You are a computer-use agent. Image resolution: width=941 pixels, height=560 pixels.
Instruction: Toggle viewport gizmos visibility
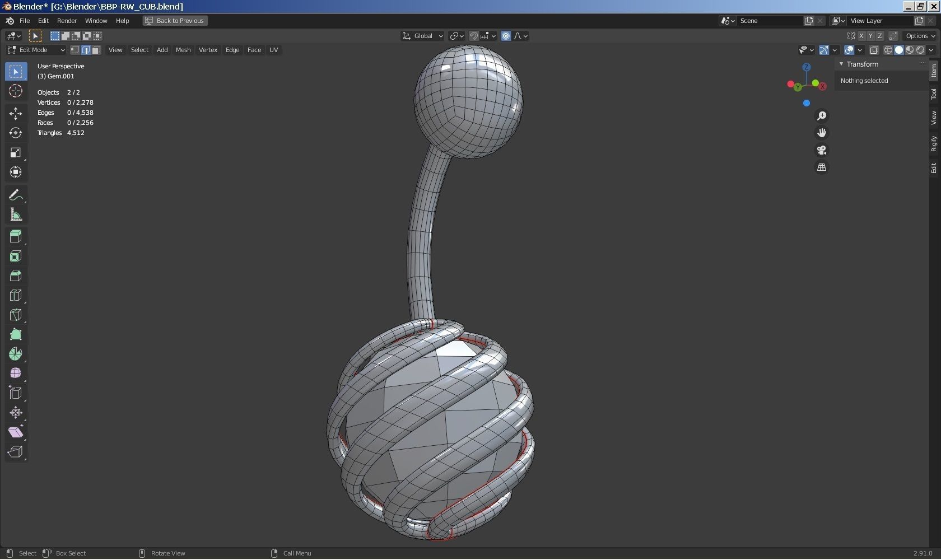(x=824, y=50)
